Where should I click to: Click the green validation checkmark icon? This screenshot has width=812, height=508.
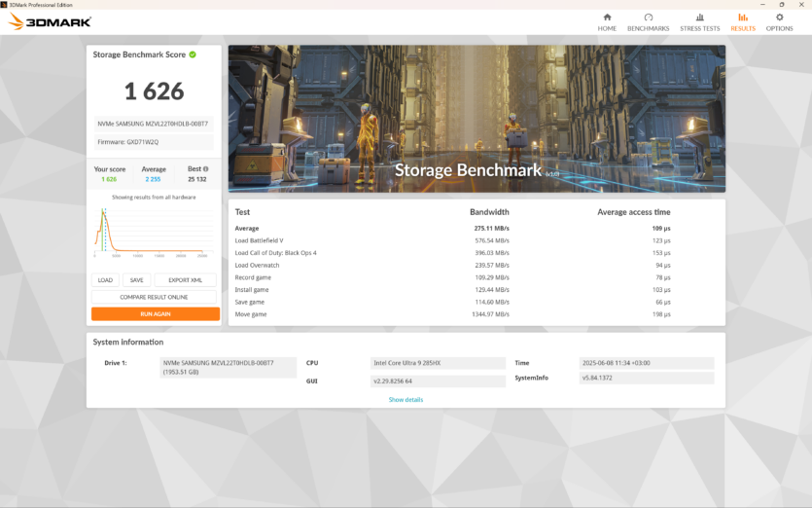tap(193, 54)
